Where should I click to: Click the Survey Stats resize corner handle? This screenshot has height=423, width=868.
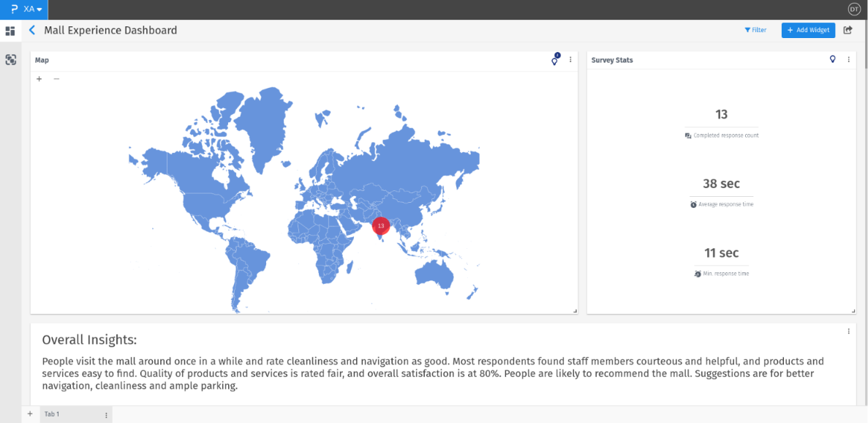(853, 311)
